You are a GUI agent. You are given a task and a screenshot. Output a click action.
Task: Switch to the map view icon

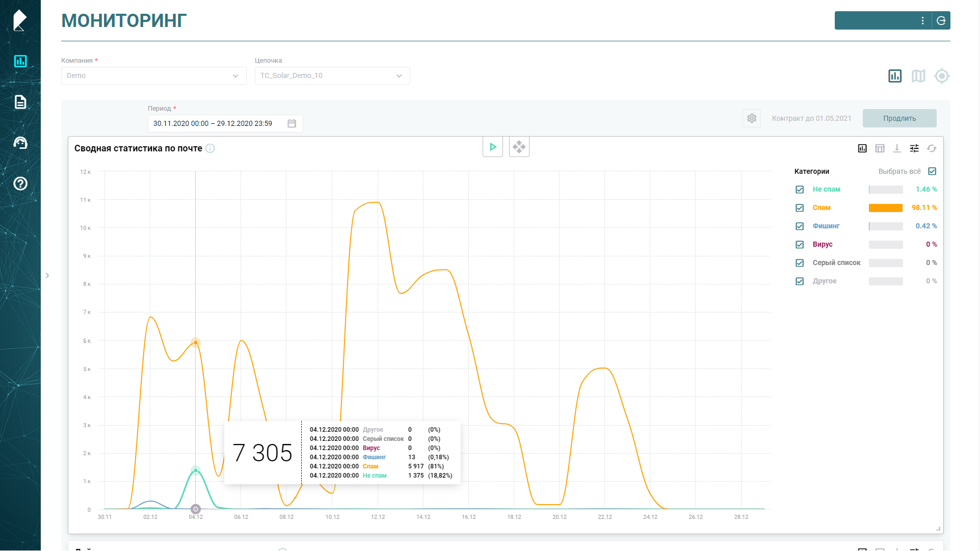(x=918, y=76)
